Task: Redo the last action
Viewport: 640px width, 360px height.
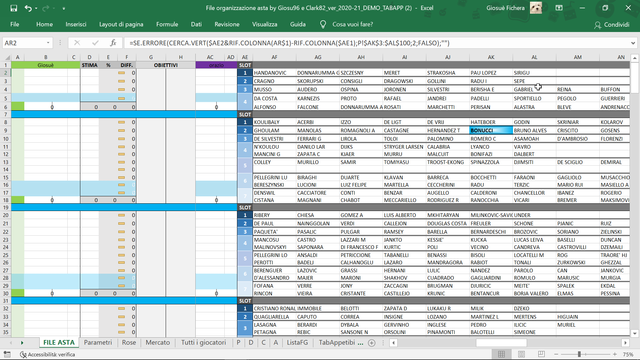Action: (x=45, y=8)
